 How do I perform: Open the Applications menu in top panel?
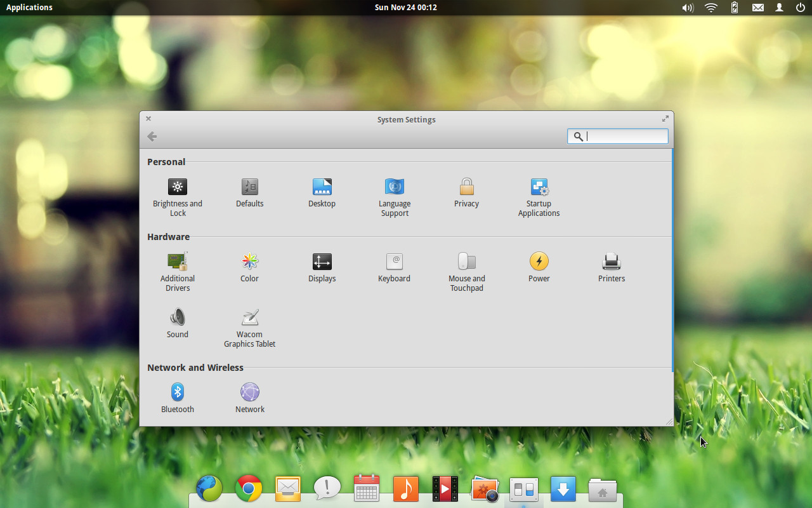[x=29, y=8]
